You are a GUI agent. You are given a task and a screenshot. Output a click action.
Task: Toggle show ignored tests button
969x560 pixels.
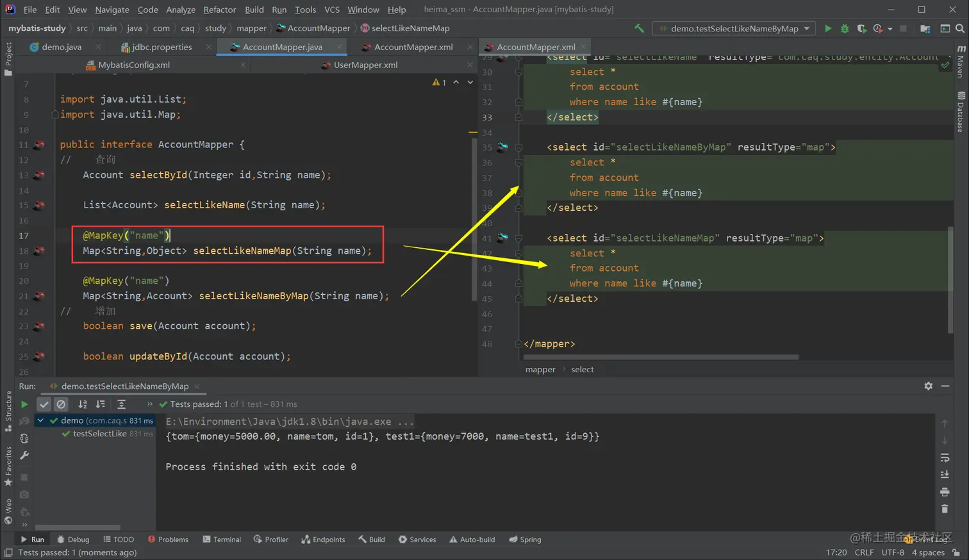click(x=61, y=404)
